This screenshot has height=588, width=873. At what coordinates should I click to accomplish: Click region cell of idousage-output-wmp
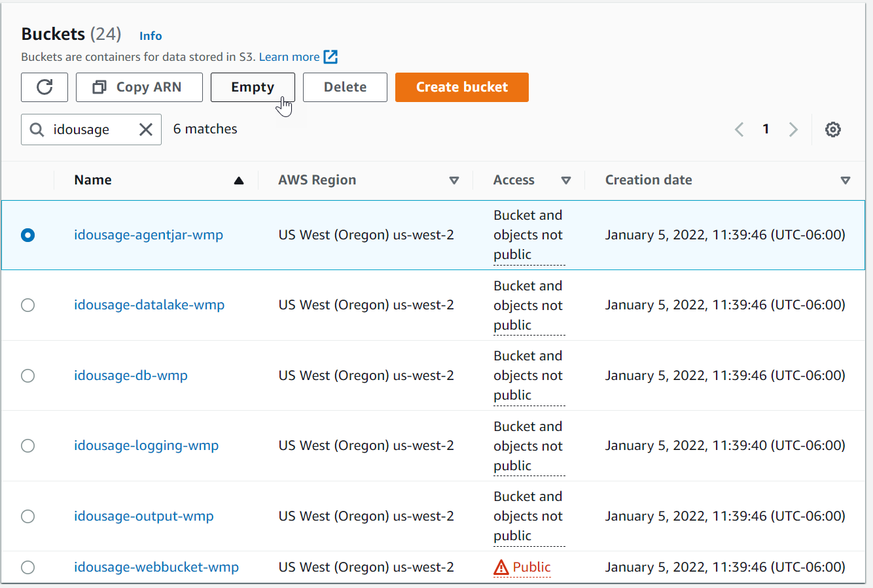pos(366,516)
